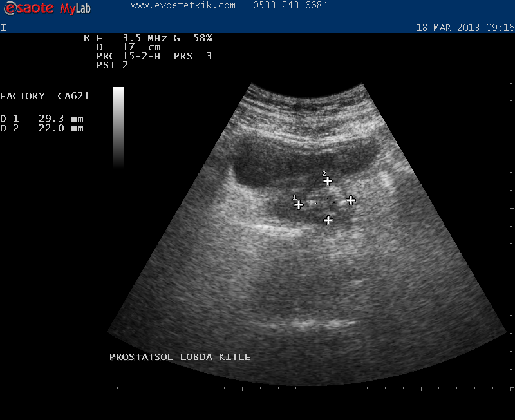Click the FACTORY CA621 preset label
The image size is (515, 420).
point(44,96)
